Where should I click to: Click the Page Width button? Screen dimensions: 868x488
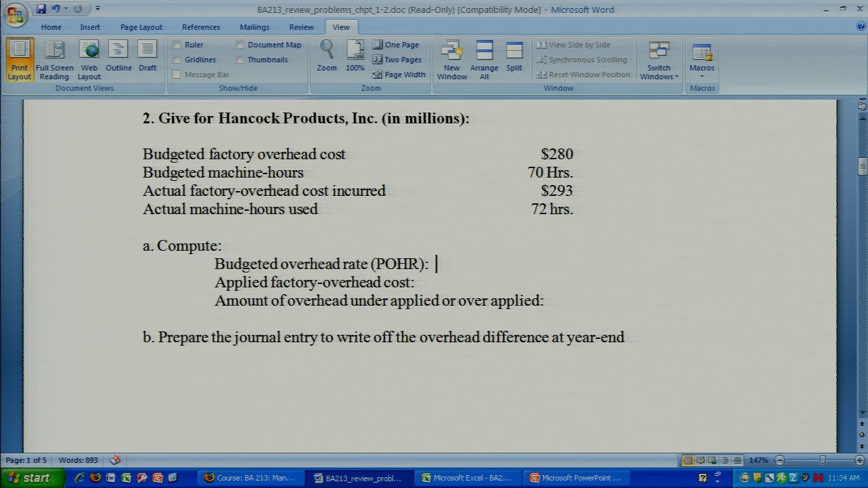[399, 75]
